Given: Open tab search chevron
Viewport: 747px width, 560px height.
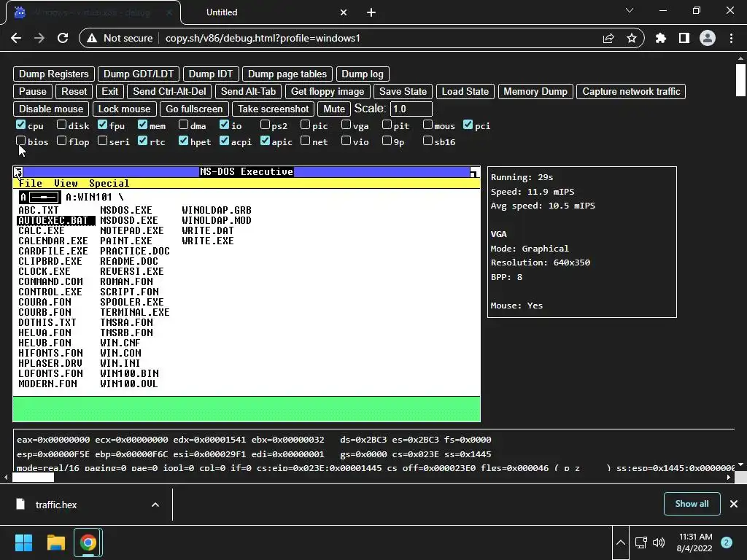Looking at the screenshot, I should (630, 10).
